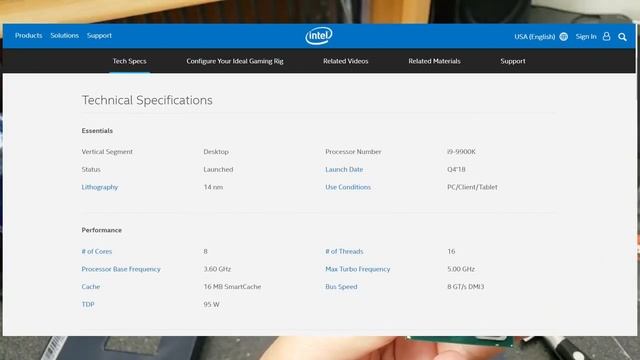Click the threads value 16
640x360 pixels.
(451, 251)
